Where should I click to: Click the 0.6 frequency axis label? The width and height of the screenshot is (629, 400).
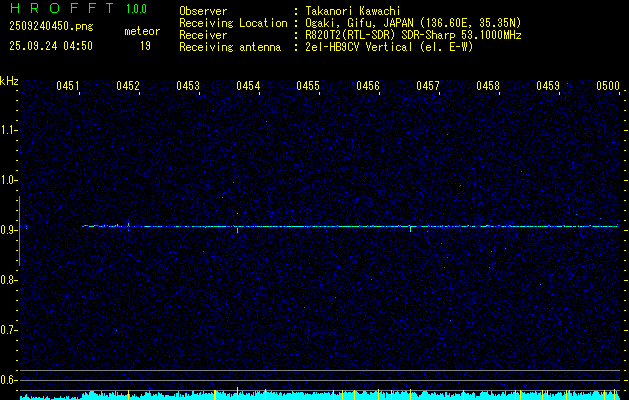[7, 380]
